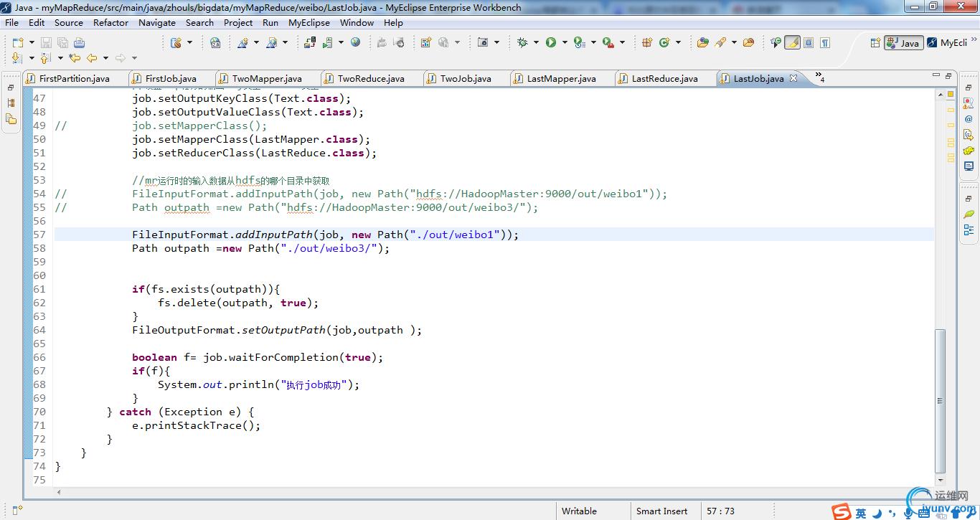Open the Outline view icon in right trim
The width and height of the screenshot is (980, 520).
coord(969,230)
